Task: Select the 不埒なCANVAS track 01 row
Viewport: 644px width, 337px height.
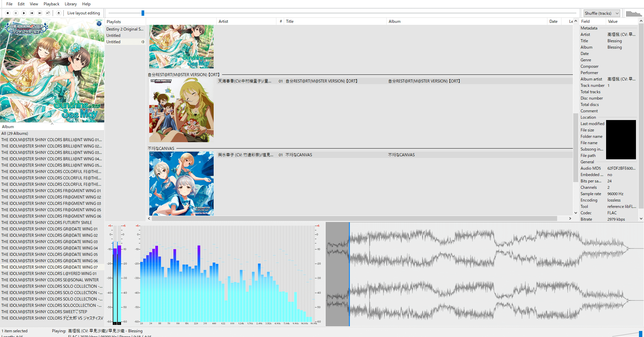Action: click(x=394, y=155)
